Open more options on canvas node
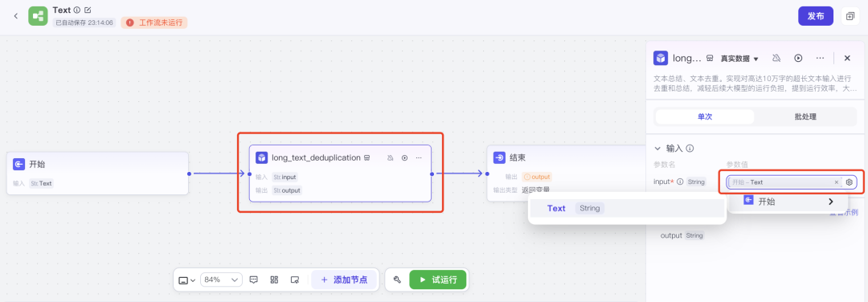This screenshot has height=302, width=868. pos(419,158)
